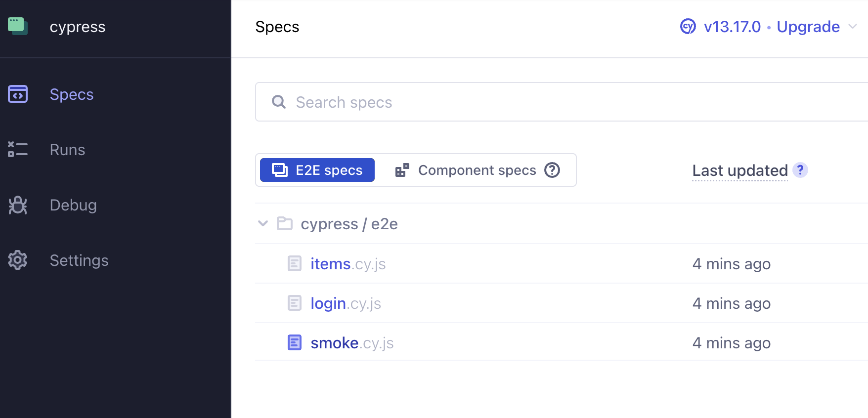Open the version upgrade dropdown chevron
The width and height of the screenshot is (868, 418).
click(x=853, y=26)
